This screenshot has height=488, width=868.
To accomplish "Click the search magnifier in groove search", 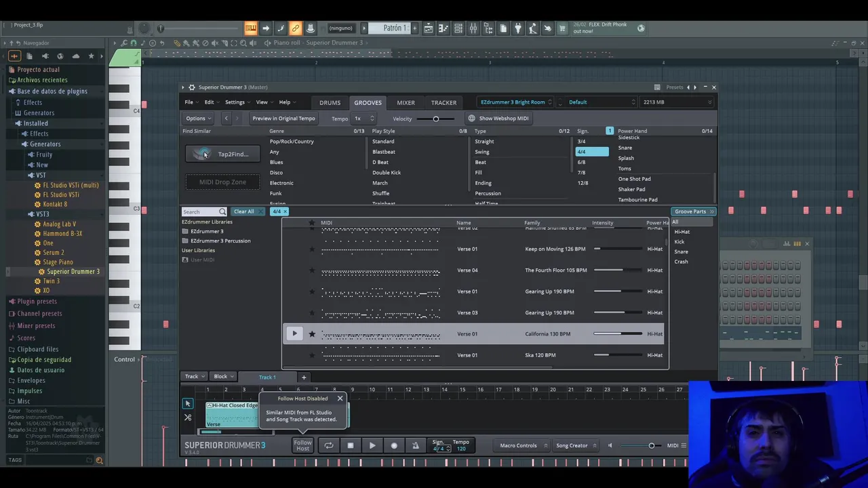I will click(x=222, y=211).
